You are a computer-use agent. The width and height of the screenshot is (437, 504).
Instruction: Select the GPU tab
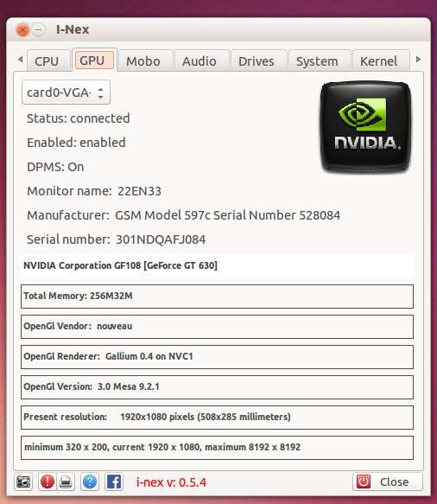(x=92, y=61)
